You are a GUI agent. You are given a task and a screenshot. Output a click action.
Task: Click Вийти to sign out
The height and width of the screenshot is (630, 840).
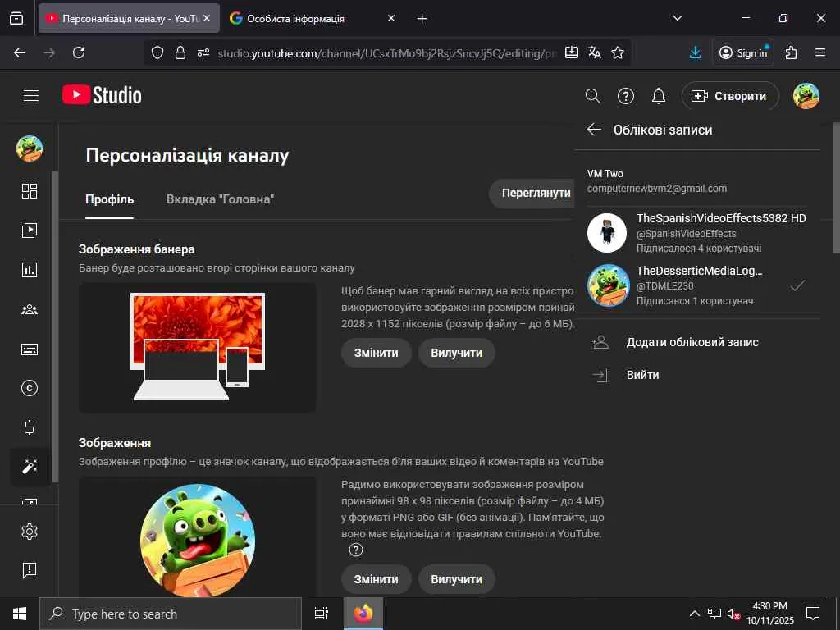tap(643, 375)
